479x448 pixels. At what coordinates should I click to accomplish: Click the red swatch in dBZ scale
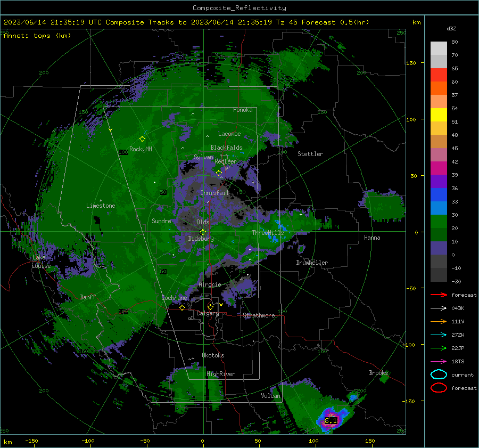(x=439, y=75)
